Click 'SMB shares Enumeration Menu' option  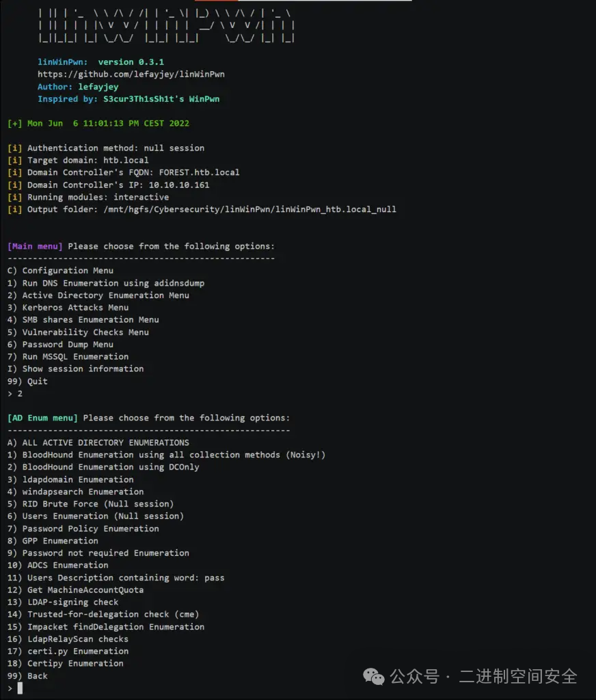[x=83, y=320]
